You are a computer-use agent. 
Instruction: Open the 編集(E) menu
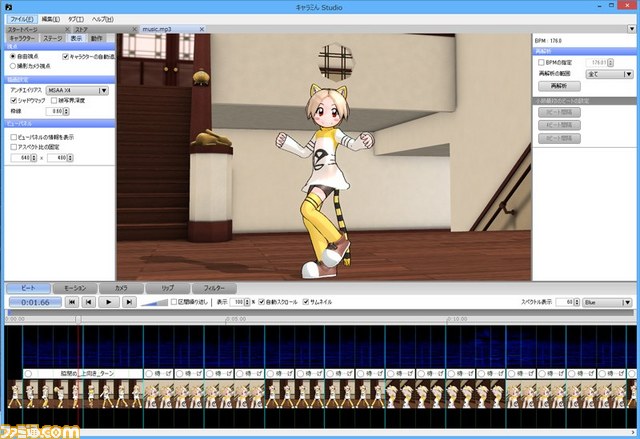tap(51, 19)
